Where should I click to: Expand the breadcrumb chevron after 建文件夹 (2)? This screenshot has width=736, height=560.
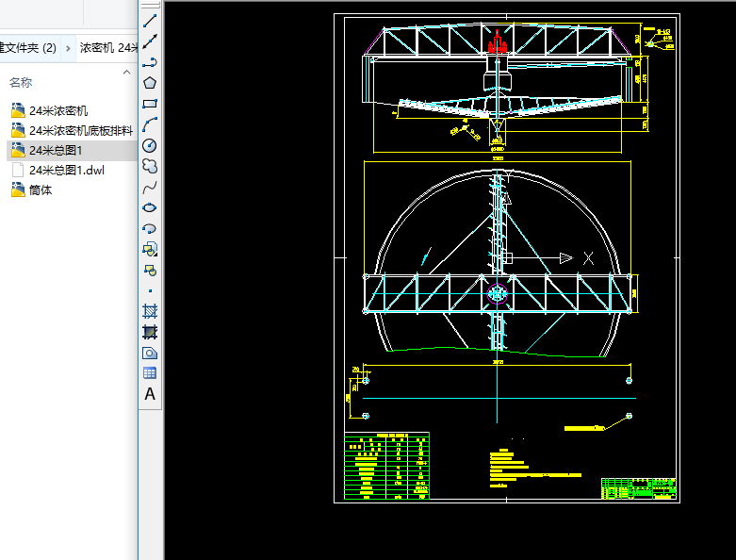point(68,48)
